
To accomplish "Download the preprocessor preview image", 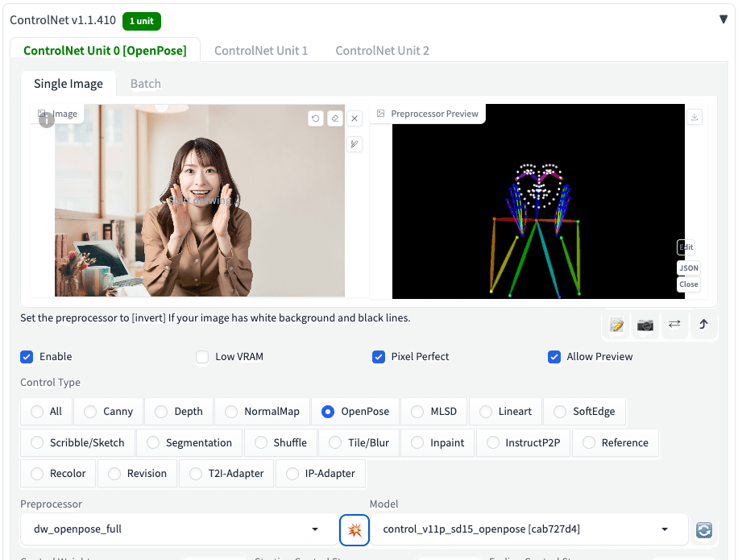I will point(694,117).
